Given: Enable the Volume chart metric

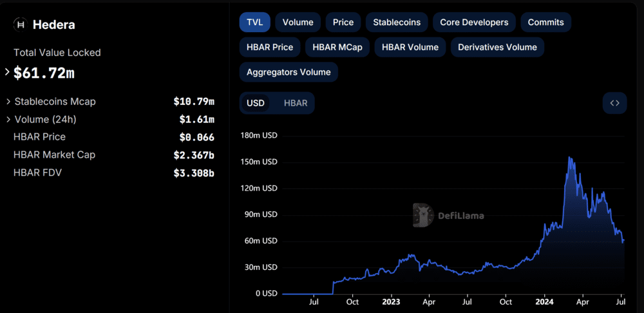Looking at the screenshot, I should pyautogui.click(x=298, y=22).
